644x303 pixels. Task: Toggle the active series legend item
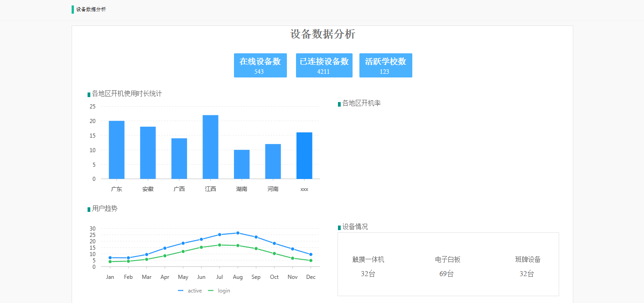(190, 291)
